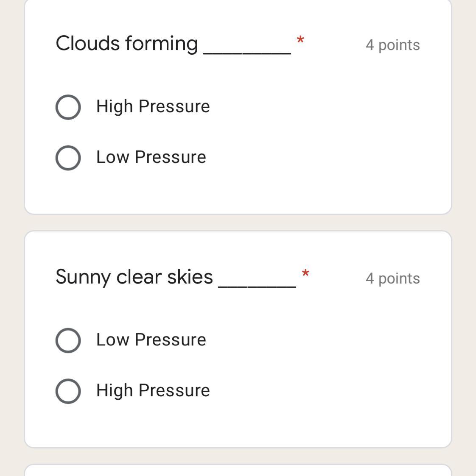Screen dimensions: 476x476
Task: Select Low Pressure radio for Clouds forming
Action: (68, 158)
